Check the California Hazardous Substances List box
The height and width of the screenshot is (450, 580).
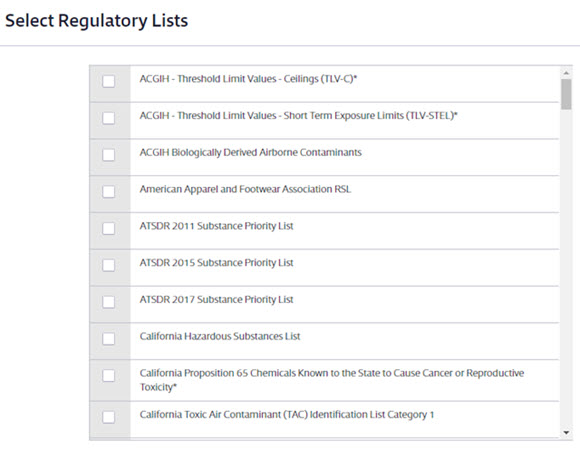(x=108, y=339)
